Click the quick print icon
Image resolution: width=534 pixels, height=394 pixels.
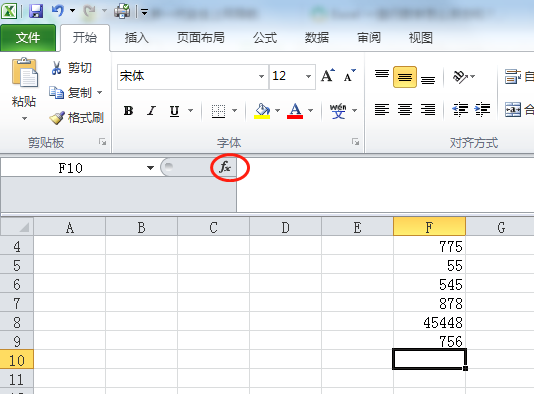(122, 11)
